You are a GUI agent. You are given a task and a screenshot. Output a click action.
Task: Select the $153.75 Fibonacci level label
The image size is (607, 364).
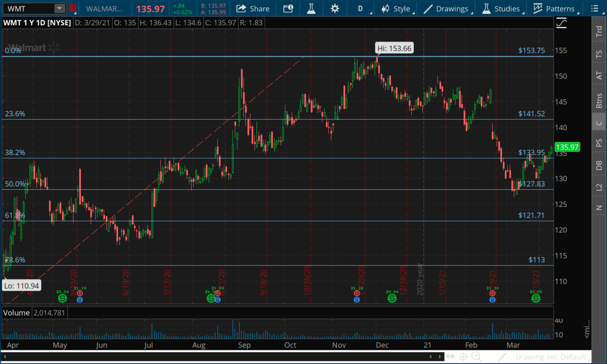point(532,51)
